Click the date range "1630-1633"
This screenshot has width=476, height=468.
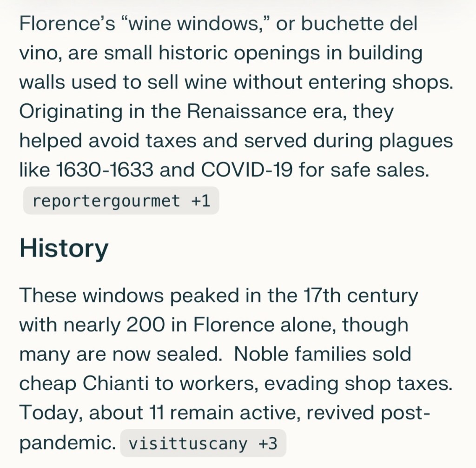click(x=105, y=171)
